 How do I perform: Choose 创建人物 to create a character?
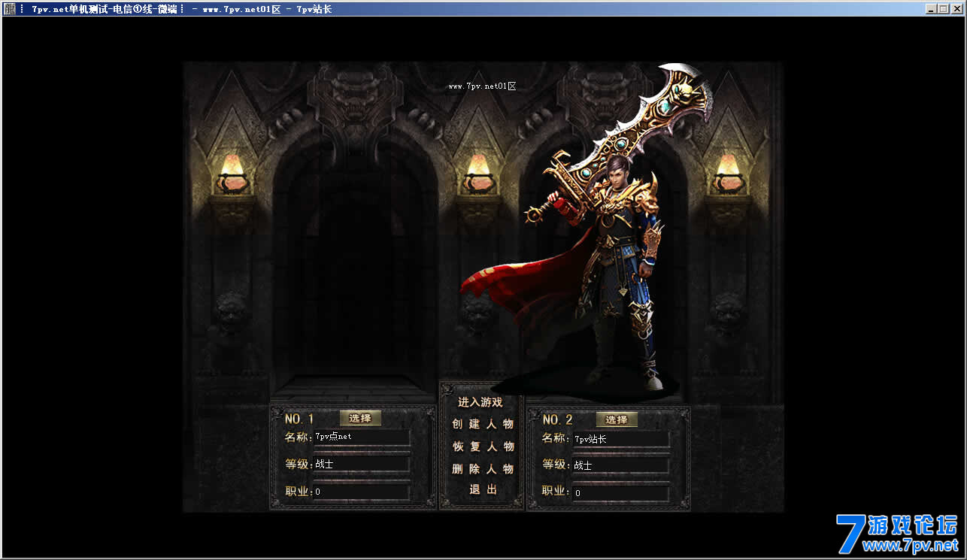tap(483, 424)
